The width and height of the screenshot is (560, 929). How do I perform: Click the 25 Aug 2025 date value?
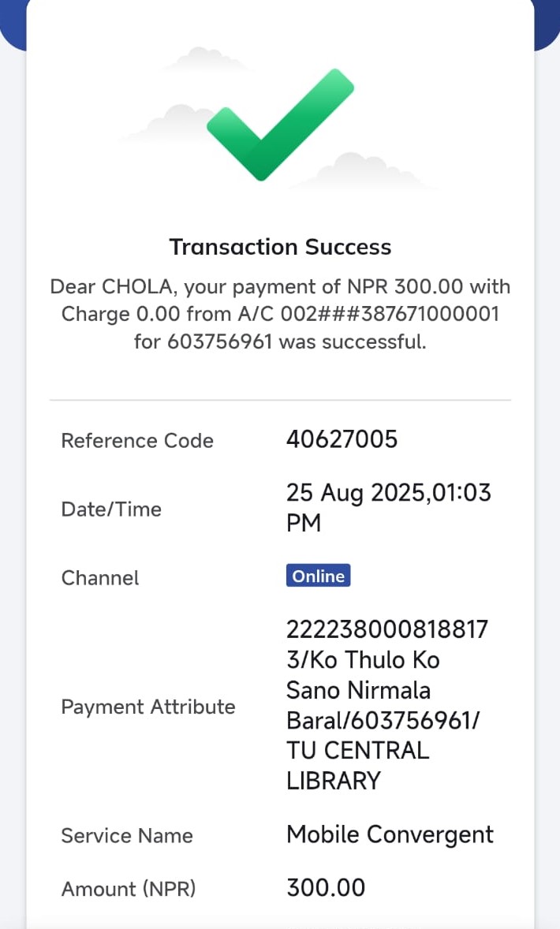point(388,494)
